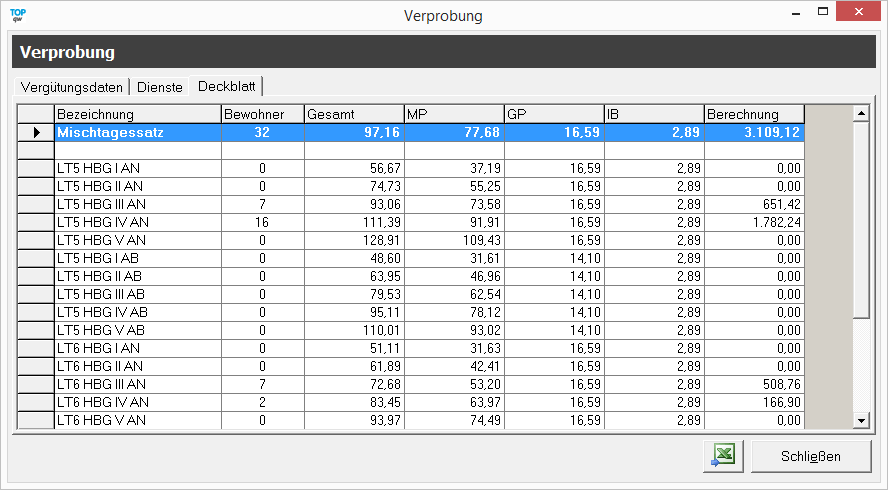888x490 pixels.
Task: Maximize the Verprobung window
Action: pyautogui.click(x=822, y=14)
